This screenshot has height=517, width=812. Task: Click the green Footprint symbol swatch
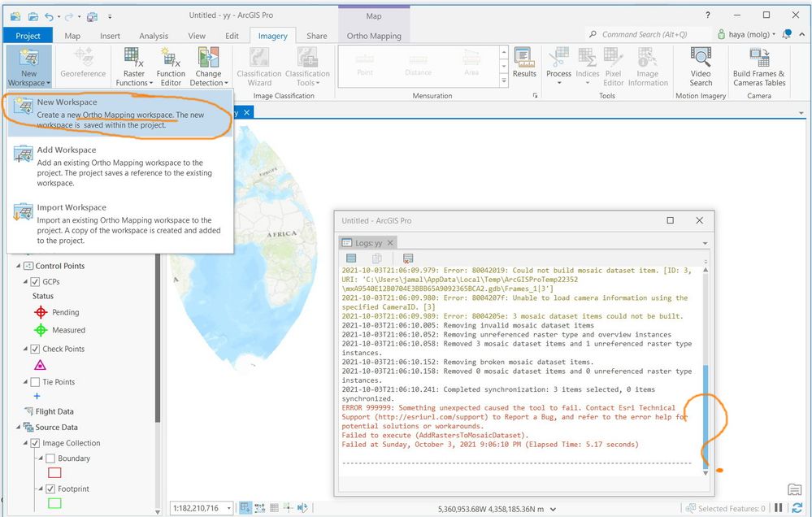click(54, 503)
